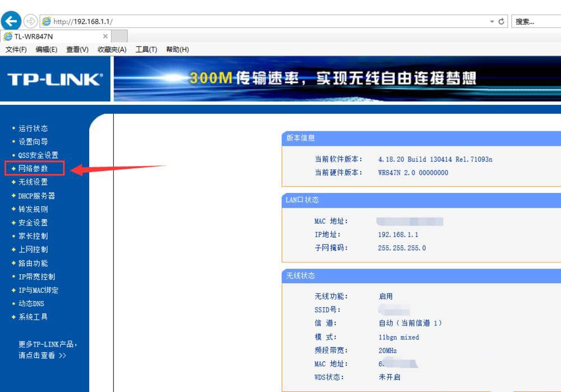Open the address bar history dropdown arrow
This screenshot has height=392, width=561.
point(492,21)
